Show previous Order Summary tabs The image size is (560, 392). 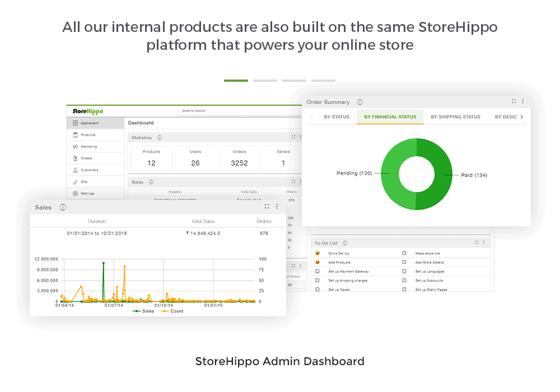(312, 116)
